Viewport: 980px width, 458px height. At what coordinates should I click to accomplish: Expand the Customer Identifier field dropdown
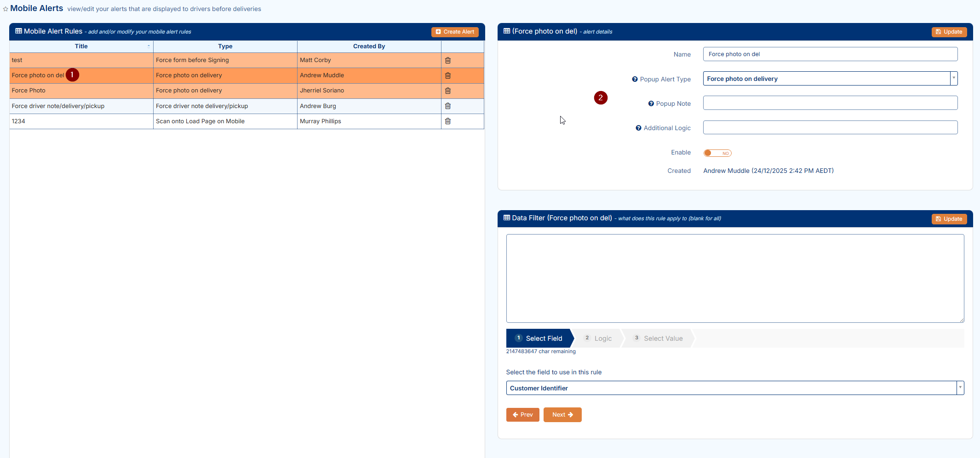pyautogui.click(x=960, y=388)
